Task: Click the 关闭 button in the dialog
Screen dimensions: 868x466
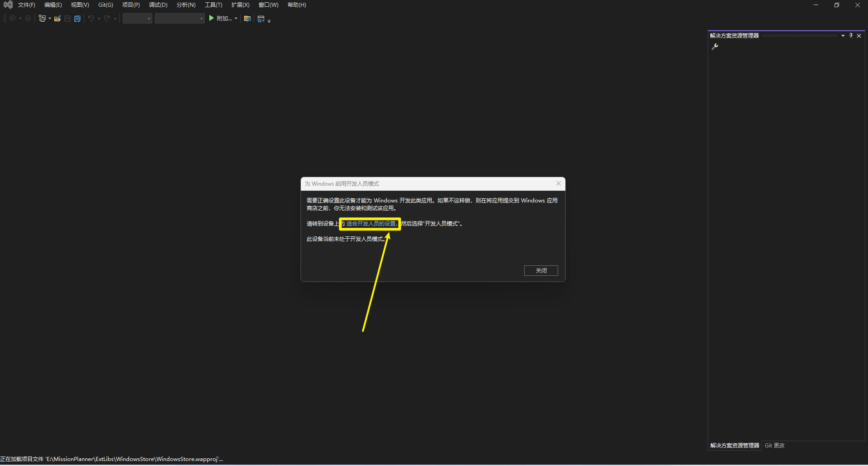Action: 541,271
